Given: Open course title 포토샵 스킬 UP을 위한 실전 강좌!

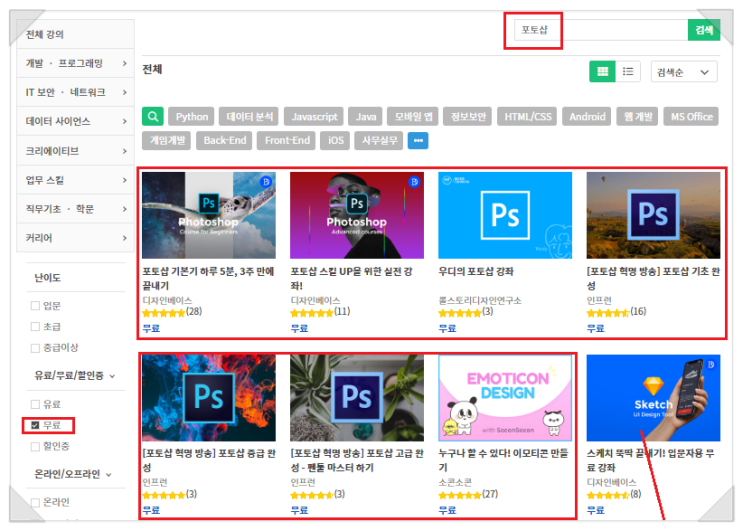Looking at the screenshot, I should 351,279.
